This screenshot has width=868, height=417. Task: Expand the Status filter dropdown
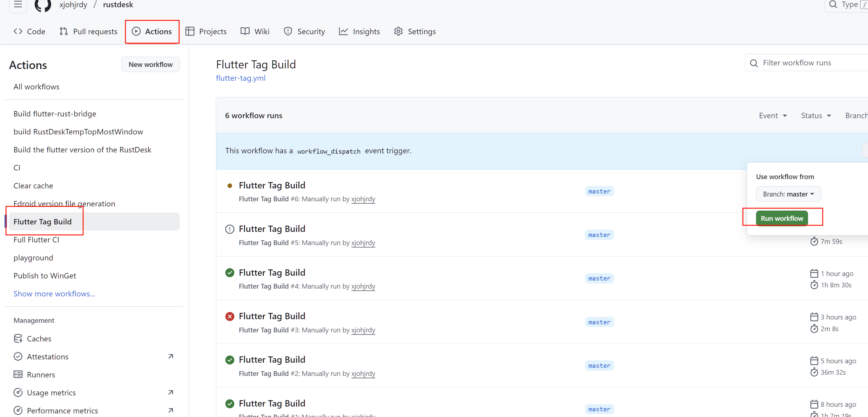[816, 115]
